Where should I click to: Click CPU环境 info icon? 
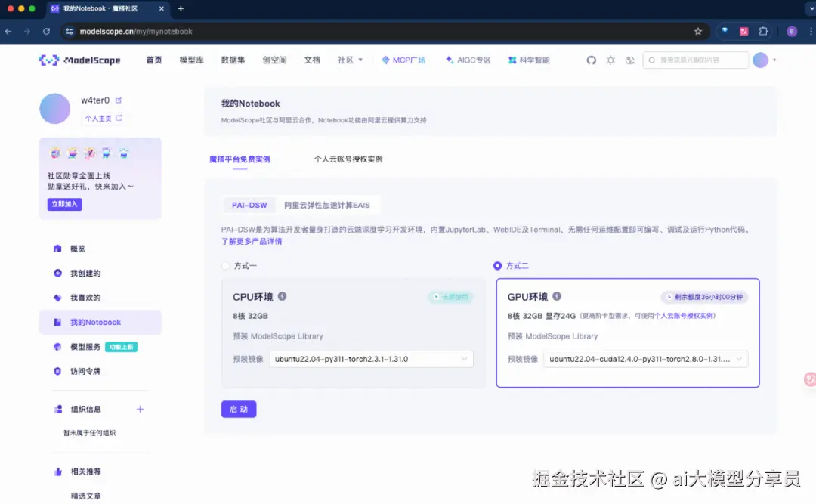(282, 296)
